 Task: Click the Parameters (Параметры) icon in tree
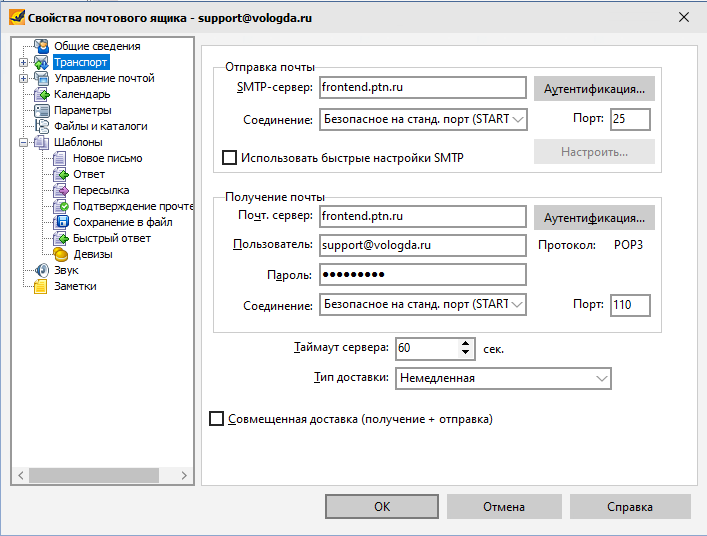[42, 110]
